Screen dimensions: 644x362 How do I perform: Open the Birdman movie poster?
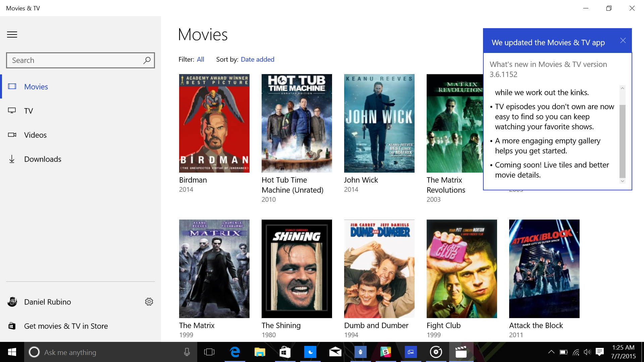tap(214, 123)
